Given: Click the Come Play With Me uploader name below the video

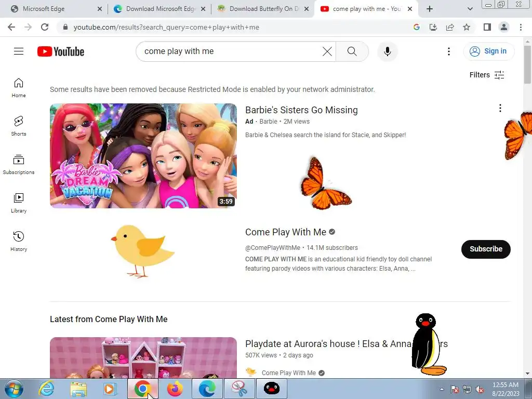Looking at the screenshot, I should [x=289, y=373].
